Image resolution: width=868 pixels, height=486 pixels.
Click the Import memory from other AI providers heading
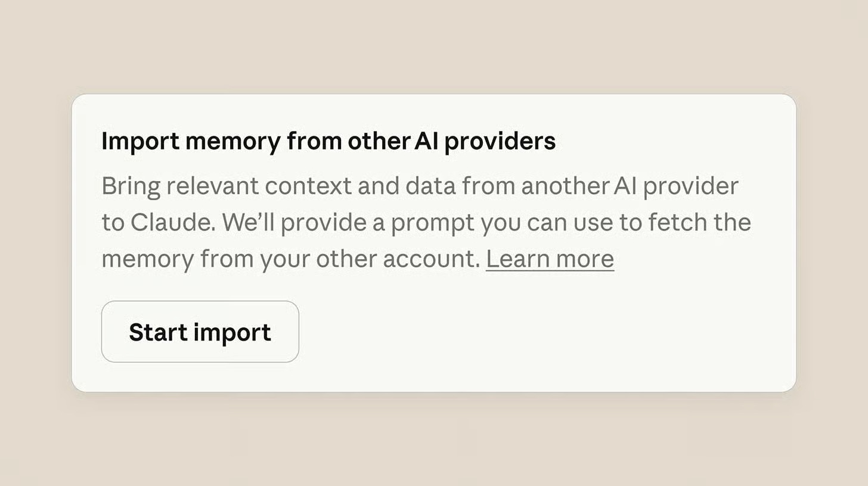pos(328,141)
